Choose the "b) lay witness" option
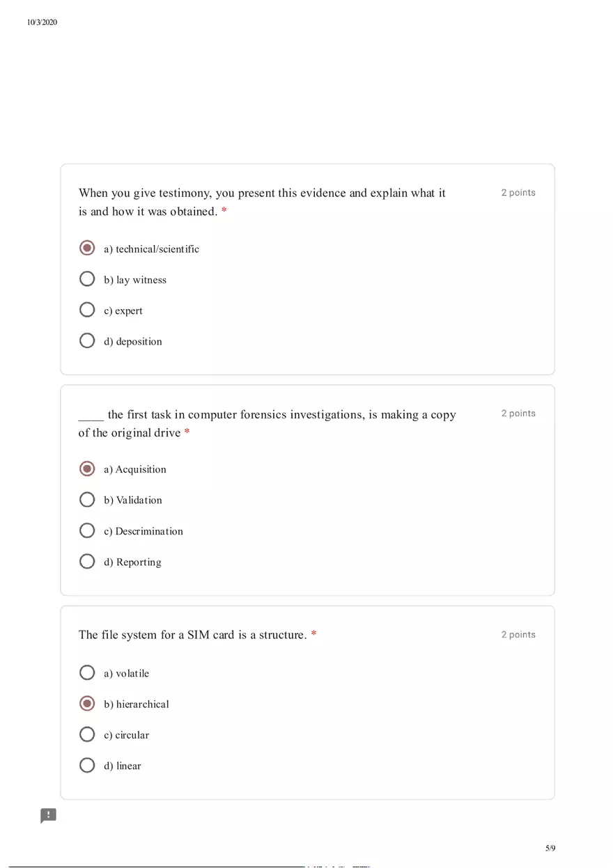Screen dimensions: 613x868 coord(87,278)
